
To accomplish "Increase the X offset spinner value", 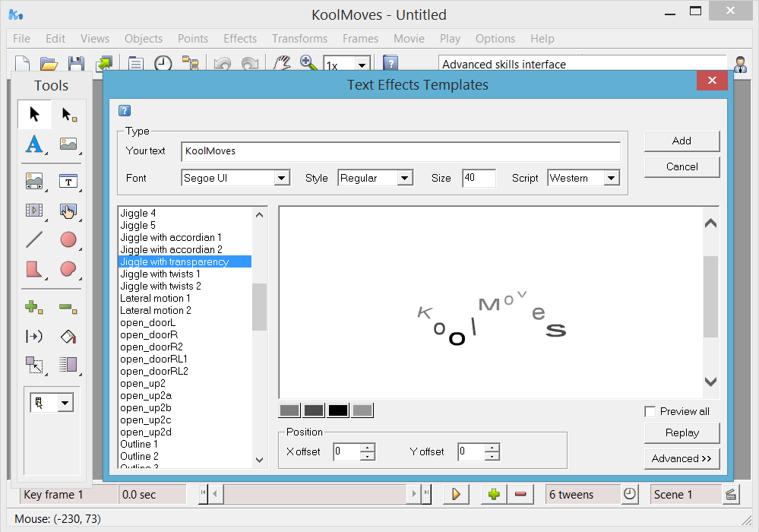I will pyautogui.click(x=368, y=448).
